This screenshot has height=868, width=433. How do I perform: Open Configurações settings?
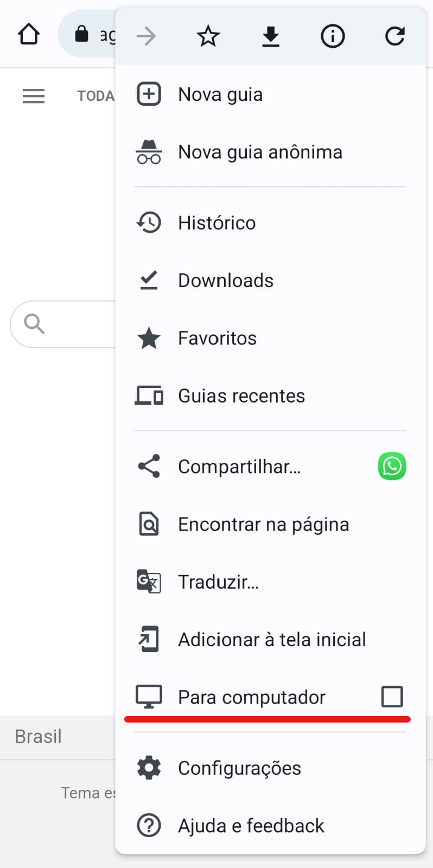(x=239, y=768)
